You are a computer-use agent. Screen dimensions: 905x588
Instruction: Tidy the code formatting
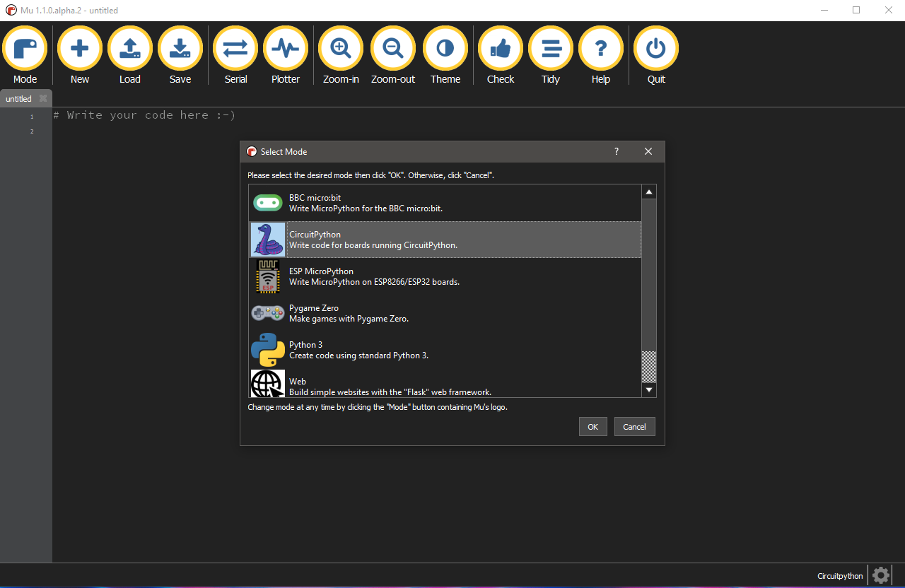point(551,49)
